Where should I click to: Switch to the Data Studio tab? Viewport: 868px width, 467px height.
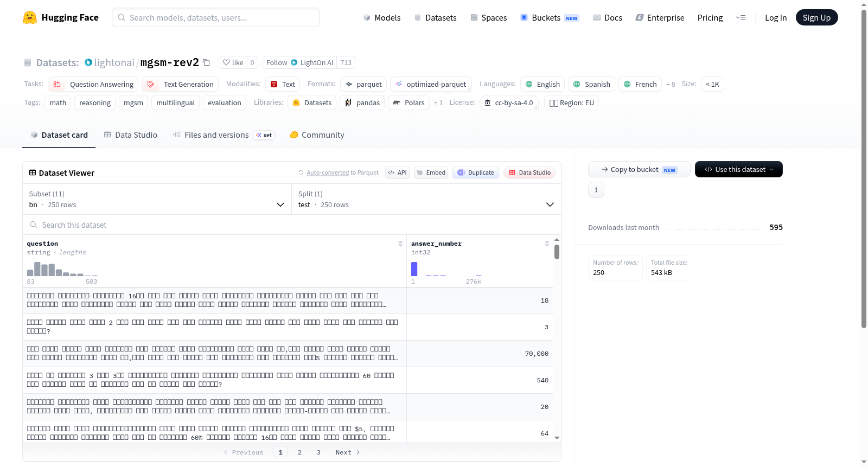[131, 135]
